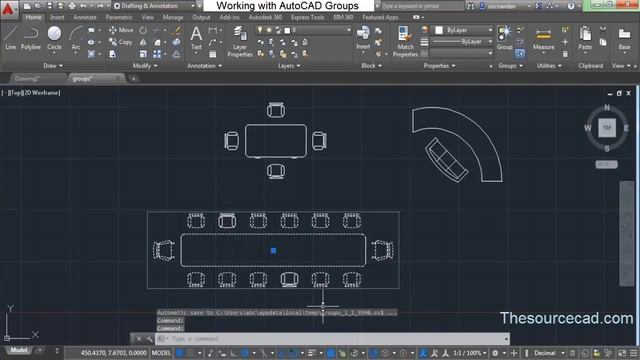Click the Copy tool in Modify panel
640x360 pixels.
tap(120, 42)
